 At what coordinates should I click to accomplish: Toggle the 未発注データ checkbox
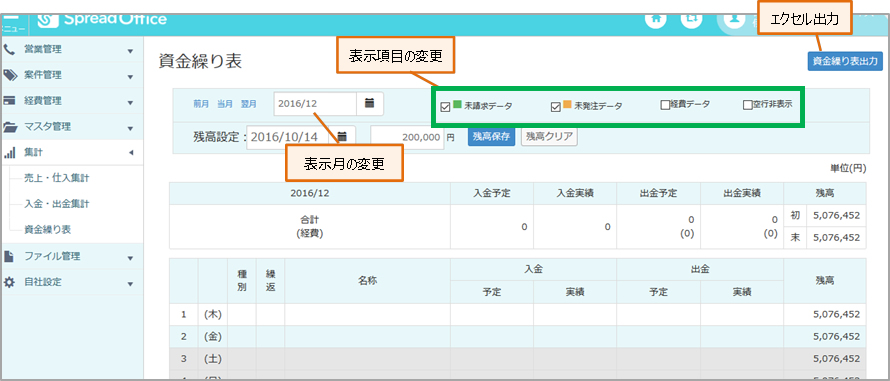556,106
